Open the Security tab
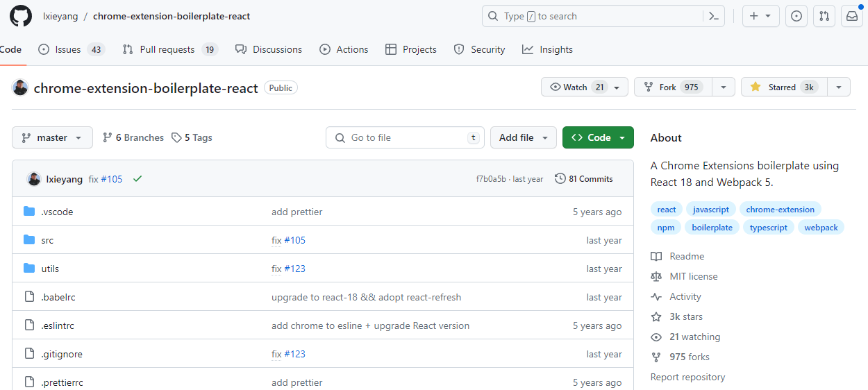The width and height of the screenshot is (868, 390). [x=479, y=50]
